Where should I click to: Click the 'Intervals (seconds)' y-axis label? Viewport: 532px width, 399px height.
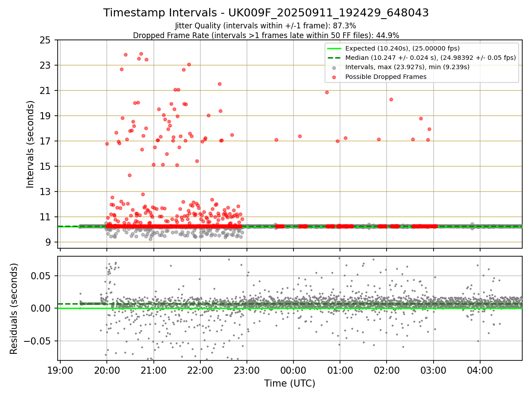30,144
